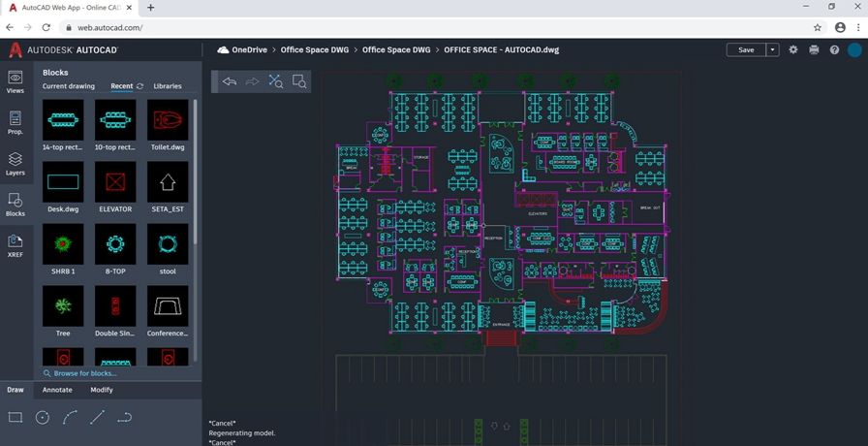868x446 pixels.
Task: Select the Arc draw tool
Action: point(70,417)
